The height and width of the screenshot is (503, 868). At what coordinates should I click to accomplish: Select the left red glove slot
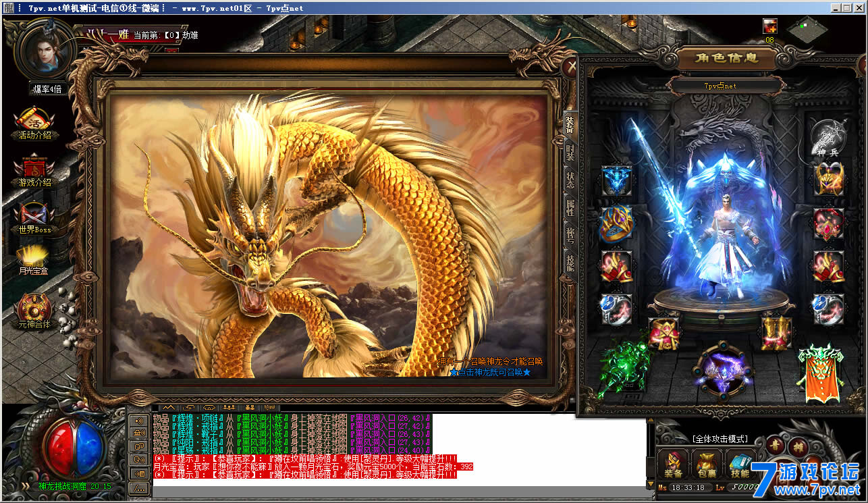click(x=617, y=267)
